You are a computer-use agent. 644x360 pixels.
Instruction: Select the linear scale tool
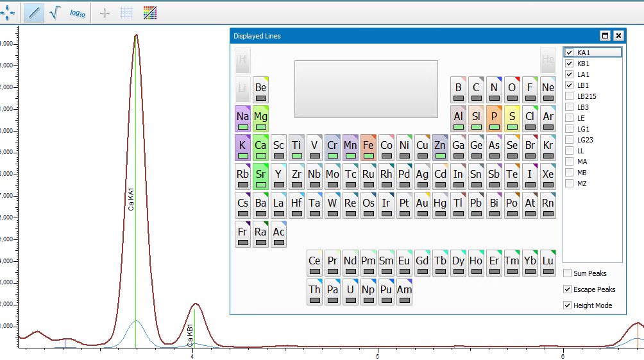point(34,12)
